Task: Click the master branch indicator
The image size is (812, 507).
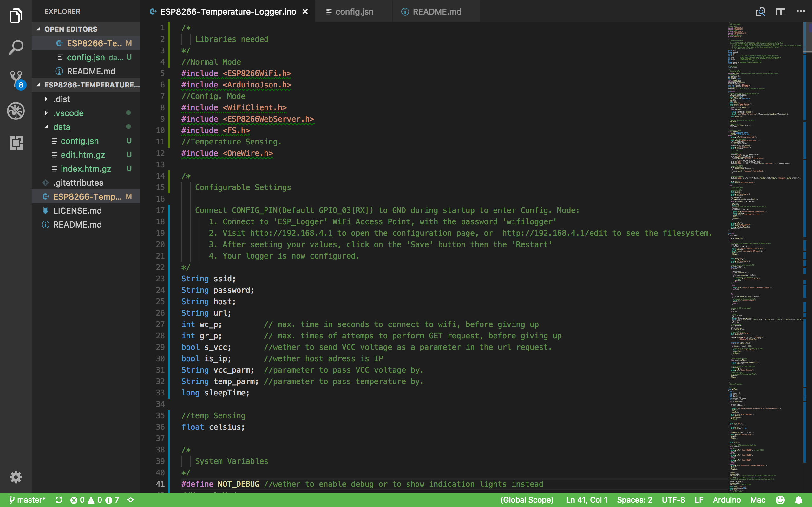Action: pos(28,500)
